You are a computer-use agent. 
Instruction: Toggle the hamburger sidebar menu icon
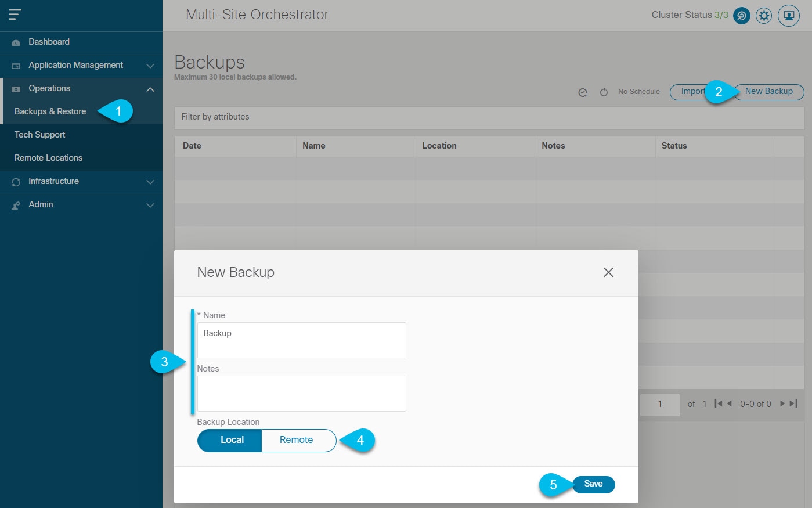click(15, 15)
